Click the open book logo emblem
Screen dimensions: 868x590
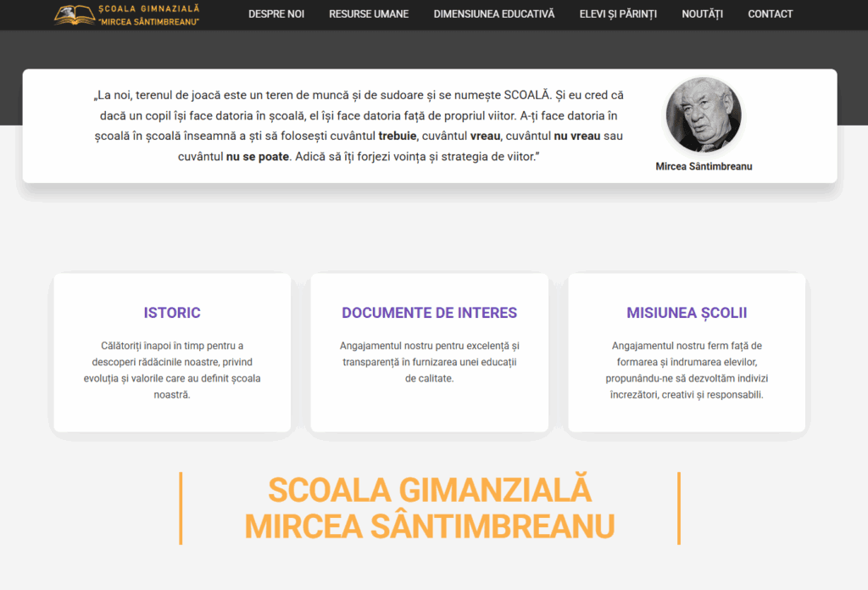tap(75, 14)
